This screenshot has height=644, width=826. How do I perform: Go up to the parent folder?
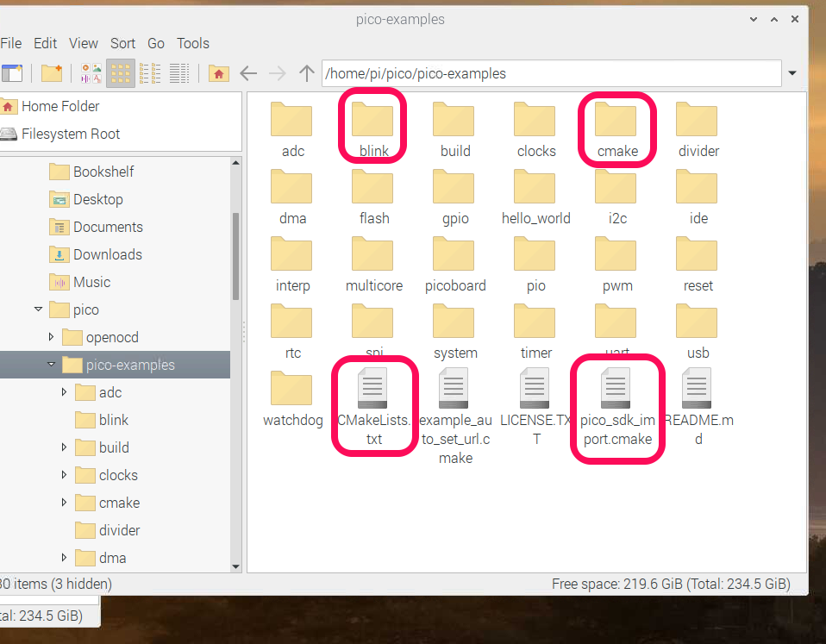(x=307, y=73)
